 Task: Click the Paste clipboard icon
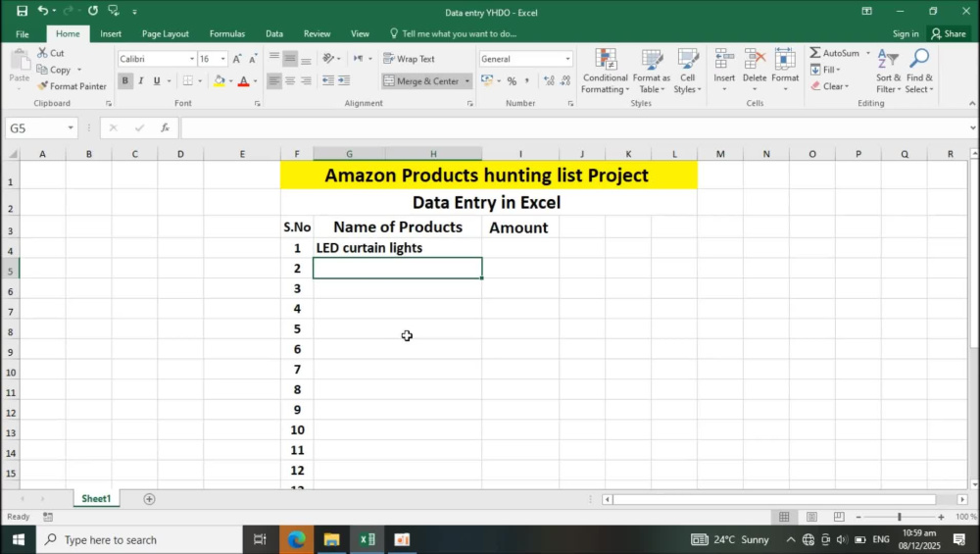click(x=20, y=61)
